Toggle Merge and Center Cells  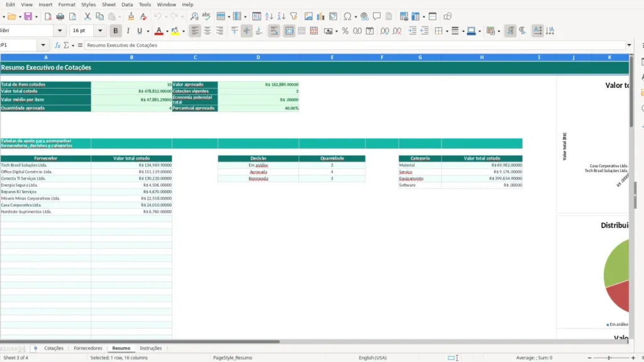pyautogui.click(x=289, y=31)
